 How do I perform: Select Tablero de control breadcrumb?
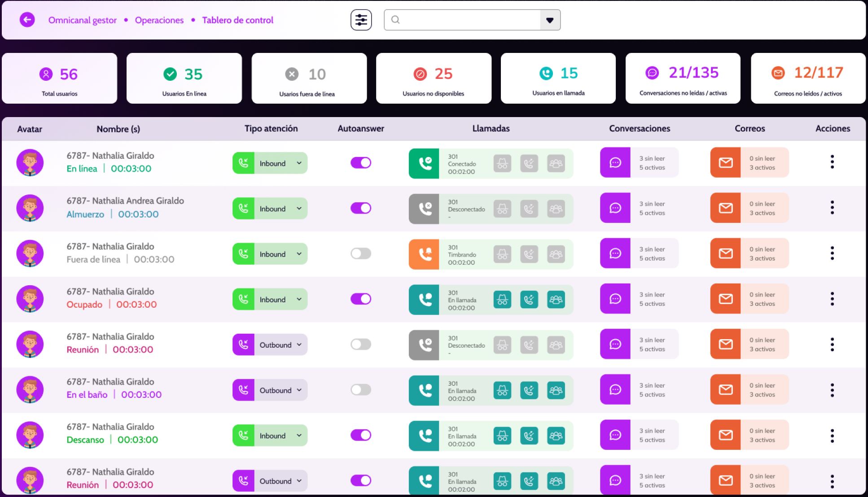click(237, 20)
